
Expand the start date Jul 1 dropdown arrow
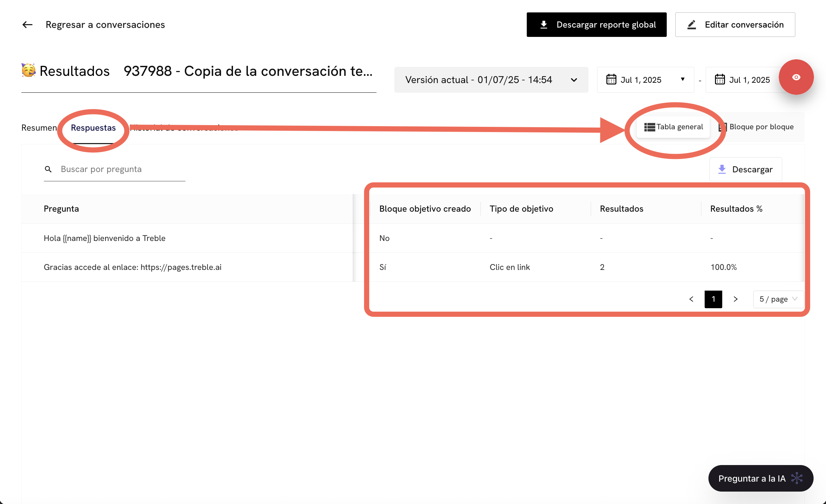683,79
